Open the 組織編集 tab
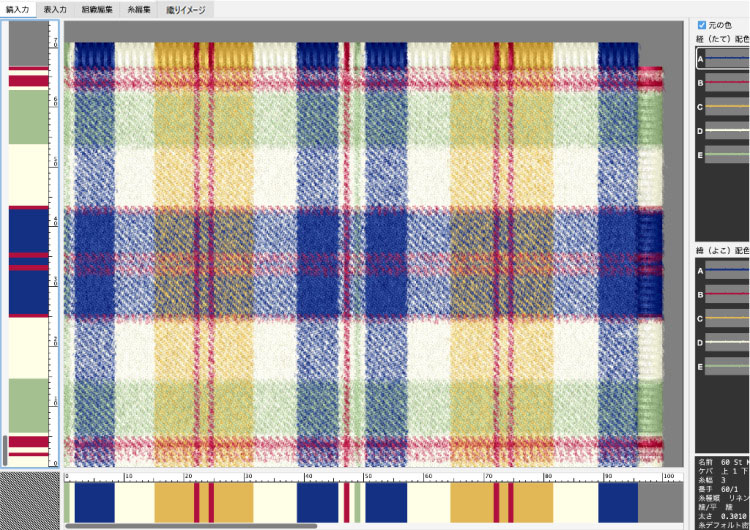The height and width of the screenshot is (530, 750). [x=96, y=8]
